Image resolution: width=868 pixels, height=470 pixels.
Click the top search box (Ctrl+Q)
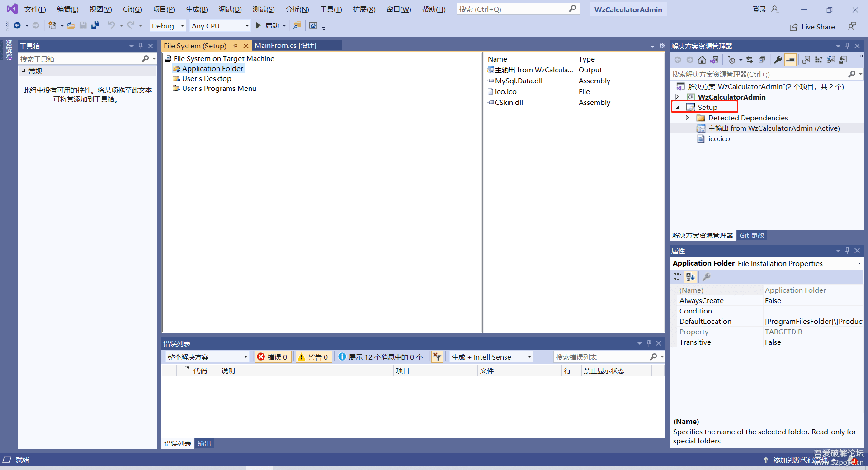(518, 9)
